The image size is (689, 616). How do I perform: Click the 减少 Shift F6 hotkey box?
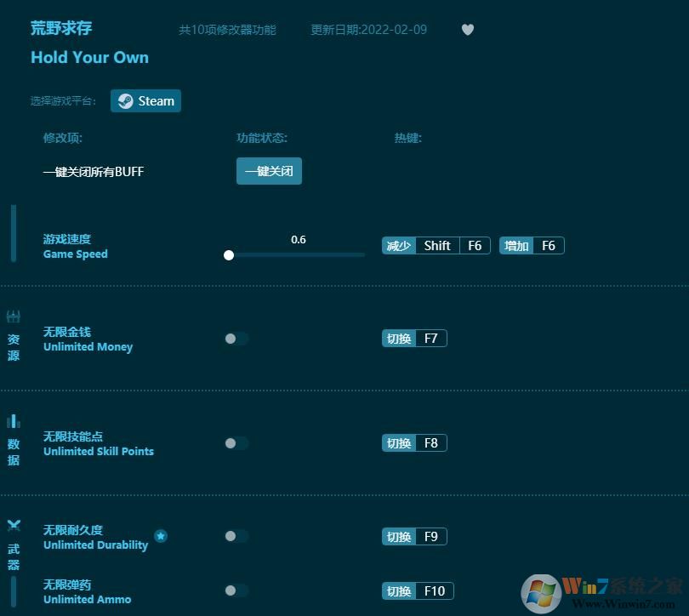pyautogui.click(x=436, y=246)
